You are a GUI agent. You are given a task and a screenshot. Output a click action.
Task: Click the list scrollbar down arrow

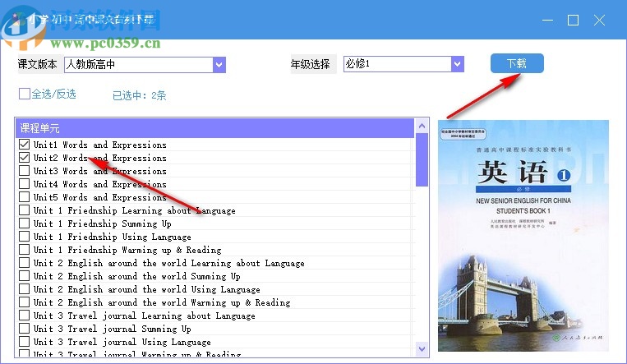pyautogui.click(x=422, y=349)
